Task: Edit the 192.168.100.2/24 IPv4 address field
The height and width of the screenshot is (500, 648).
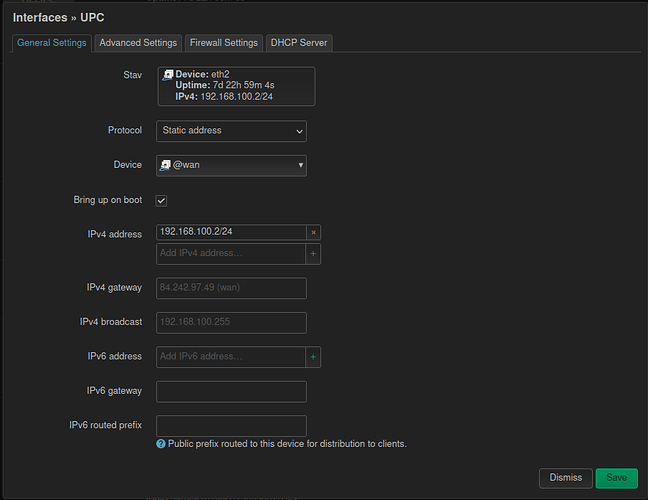Action: pyautogui.click(x=231, y=232)
